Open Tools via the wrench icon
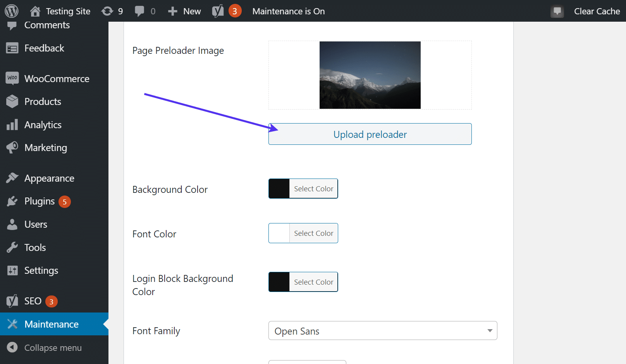The height and width of the screenshot is (364, 626). (12, 247)
